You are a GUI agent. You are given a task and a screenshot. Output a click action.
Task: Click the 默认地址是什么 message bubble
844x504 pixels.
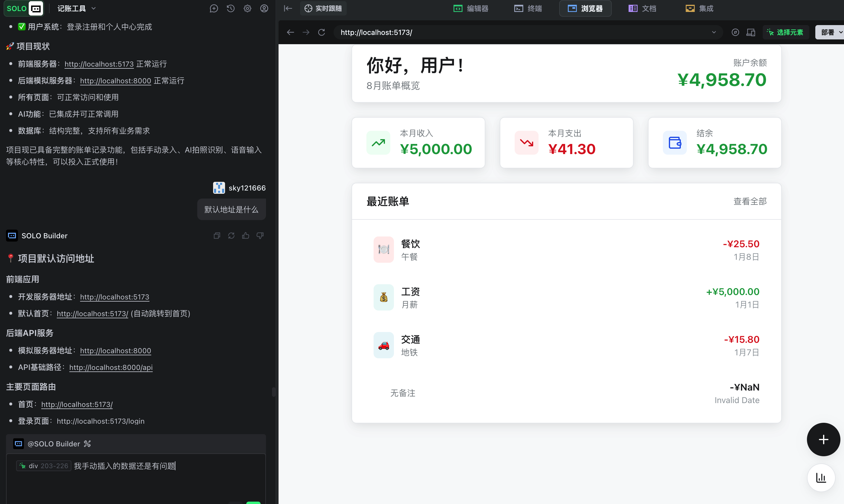232,209
